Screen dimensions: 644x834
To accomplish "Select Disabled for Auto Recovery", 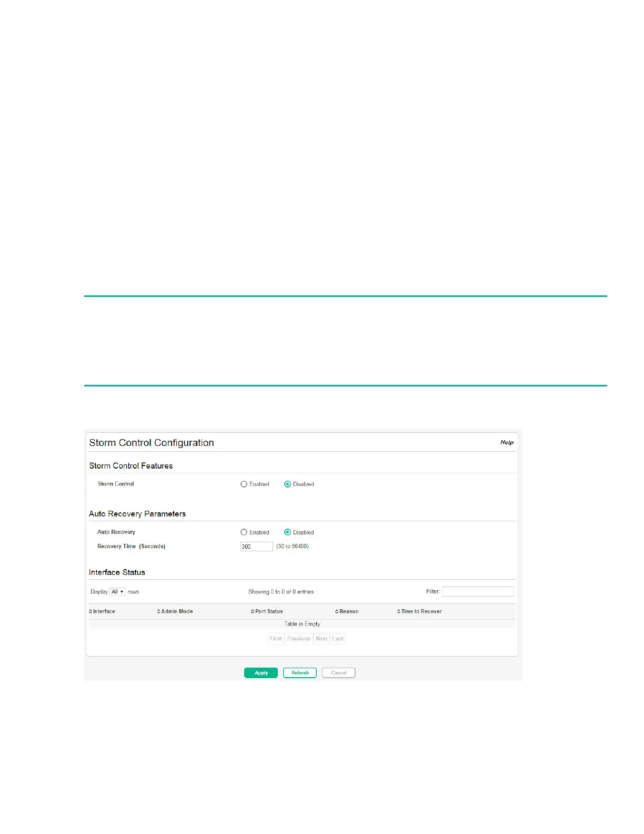I will pos(287,532).
